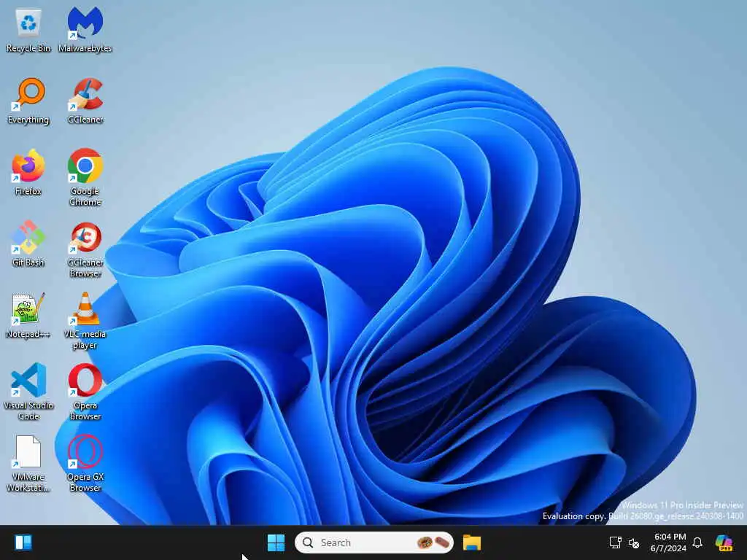
Task: Select the Notepad++ desktop shortcut
Action: [x=28, y=315]
